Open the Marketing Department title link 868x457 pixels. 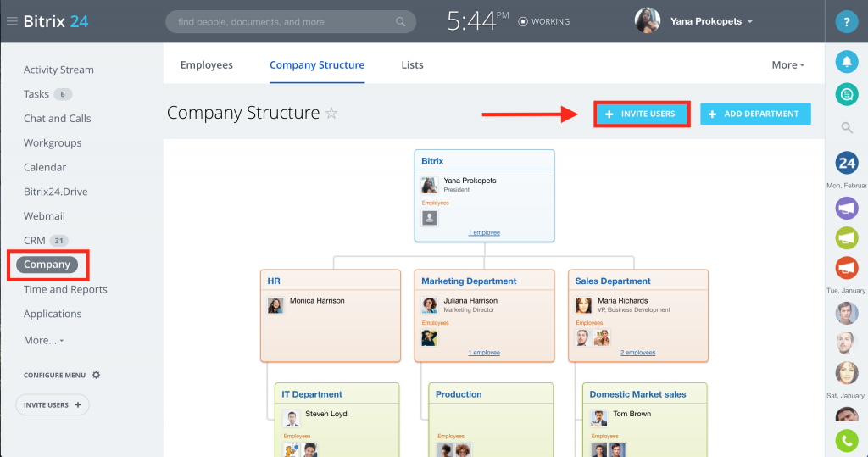click(x=469, y=281)
